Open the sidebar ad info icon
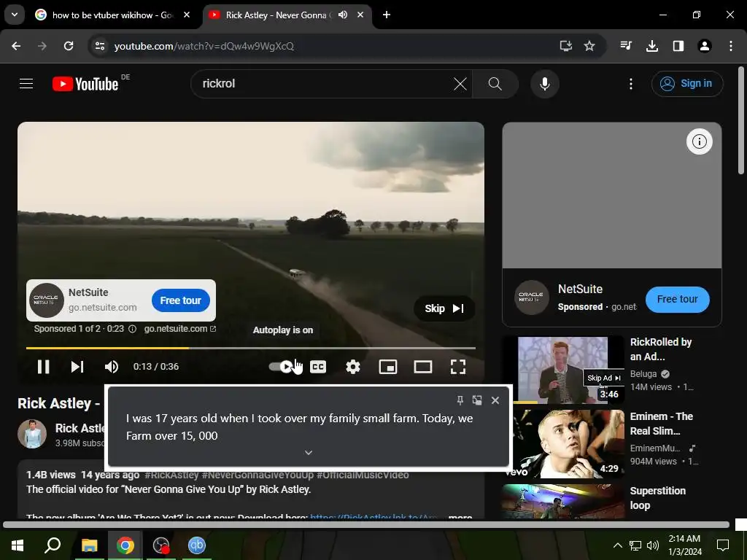Screen dimensions: 747x560 (x=700, y=141)
